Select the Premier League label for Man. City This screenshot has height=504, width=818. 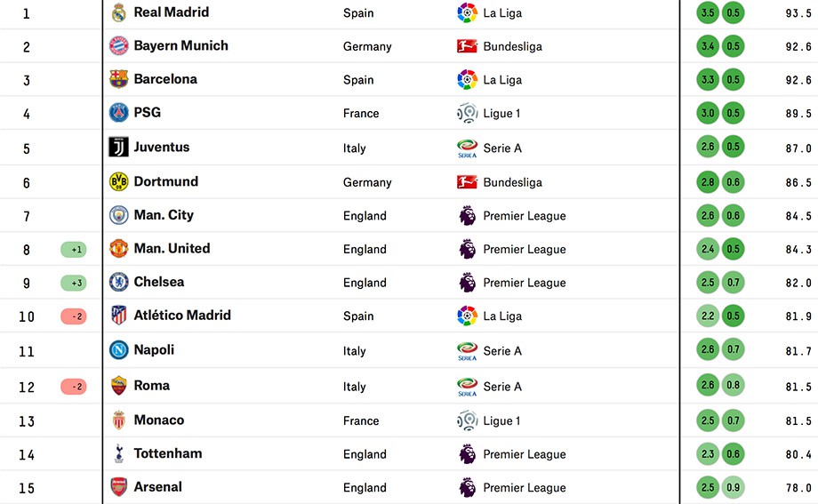(x=525, y=216)
